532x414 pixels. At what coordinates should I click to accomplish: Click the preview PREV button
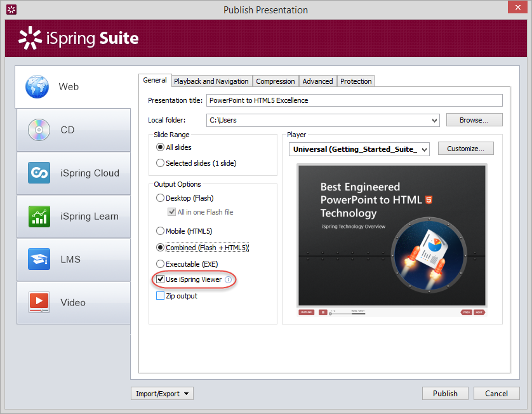pyautogui.click(x=467, y=312)
